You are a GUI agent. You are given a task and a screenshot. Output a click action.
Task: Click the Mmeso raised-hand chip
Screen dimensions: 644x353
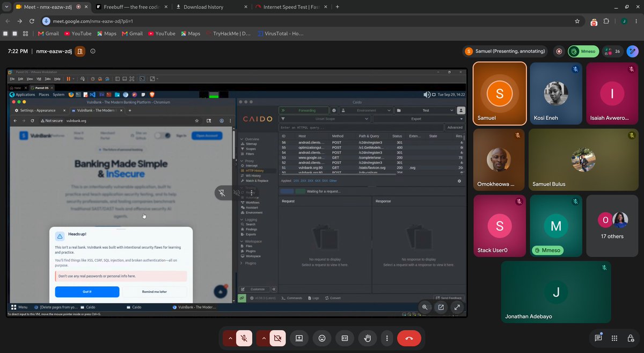[583, 52]
